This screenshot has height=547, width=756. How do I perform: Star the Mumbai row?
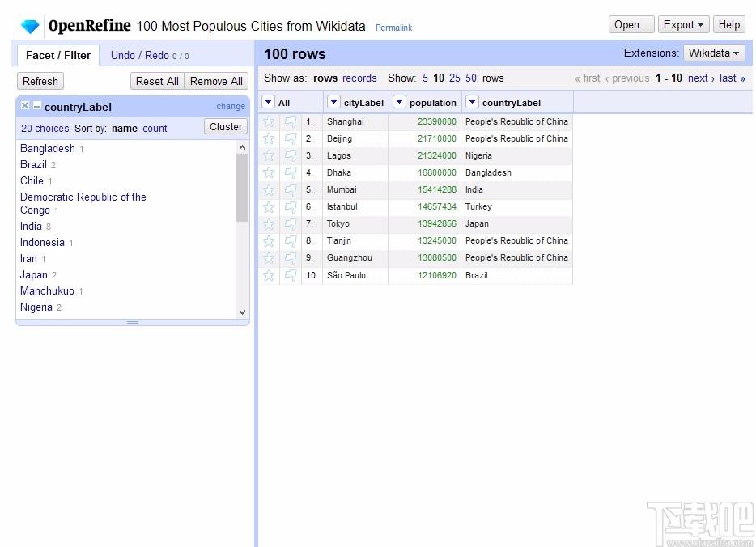[x=269, y=190]
